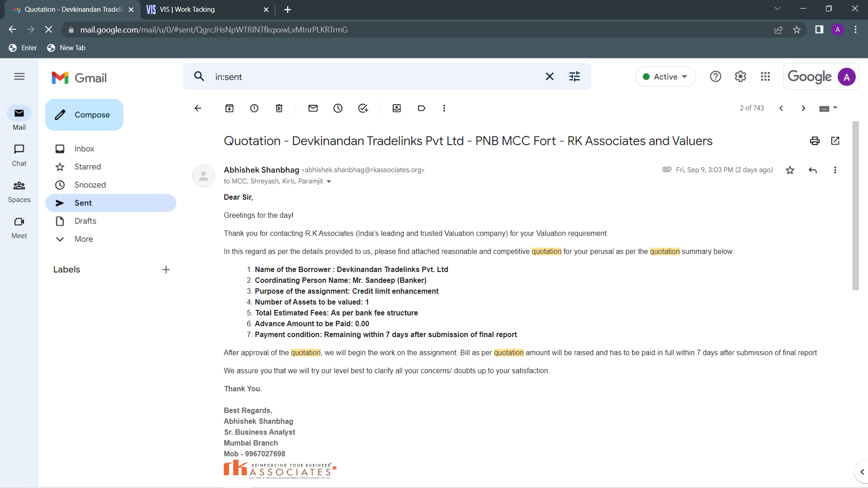Mark the email as unread
This screenshot has width=868, height=488.
tap(313, 108)
